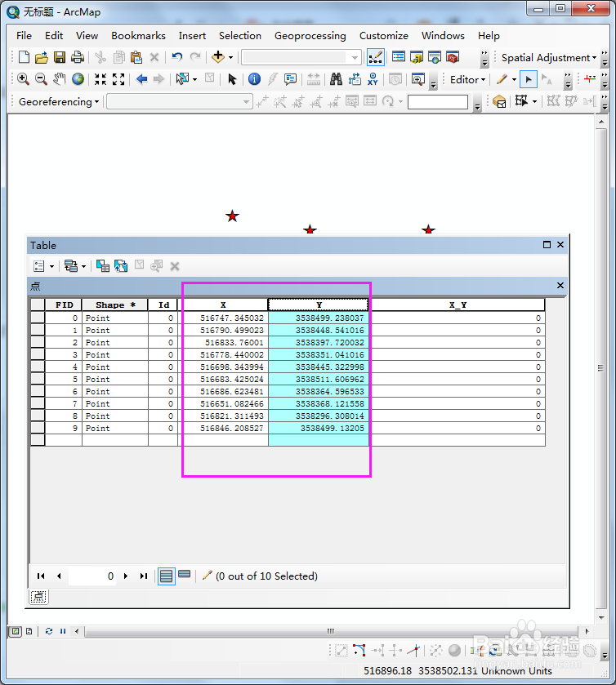Show selected records view
Image resolution: width=616 pixels, height=685 pixels.
tap(185, 575)
